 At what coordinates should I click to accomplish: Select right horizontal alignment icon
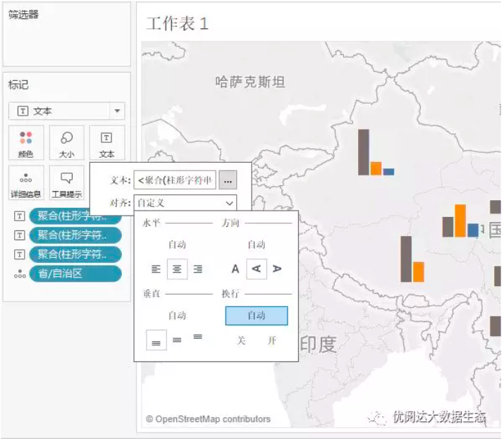[197, 269]
